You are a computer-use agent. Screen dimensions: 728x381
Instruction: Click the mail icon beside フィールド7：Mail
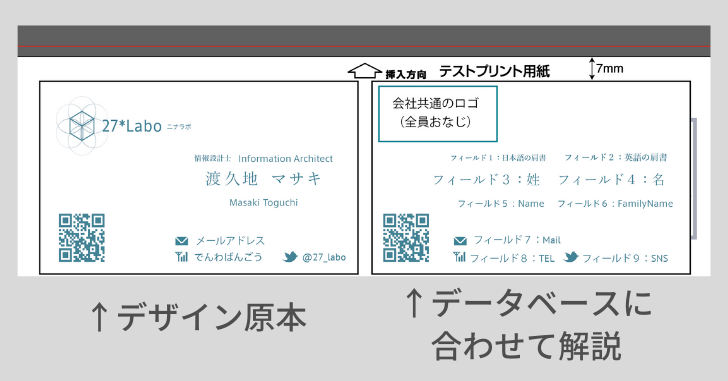(x=460, y=240)
